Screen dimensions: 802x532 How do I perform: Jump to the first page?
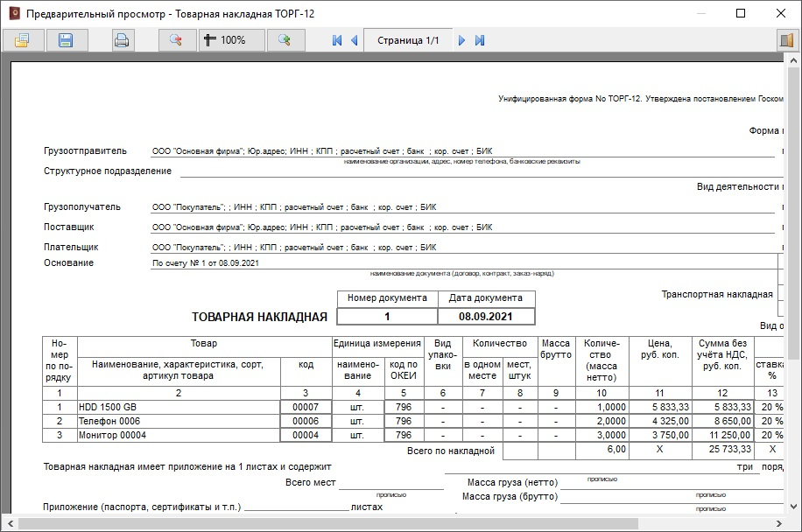tap(337, 40)
